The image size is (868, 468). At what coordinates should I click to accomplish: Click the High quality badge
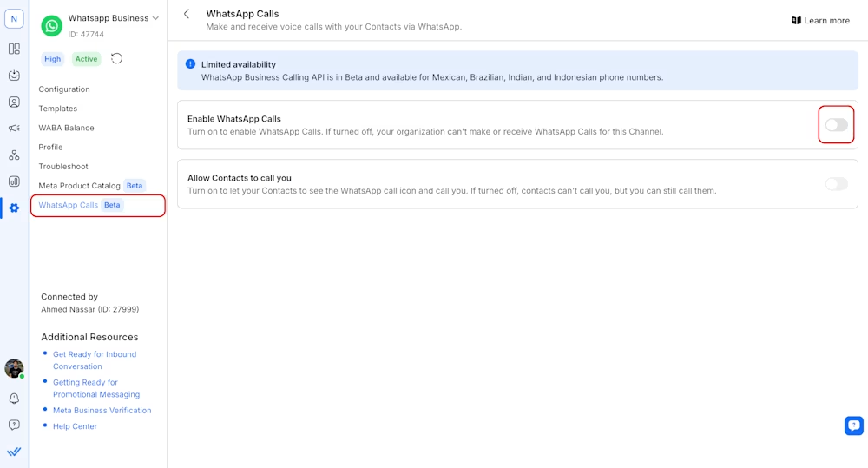point(53,59)
